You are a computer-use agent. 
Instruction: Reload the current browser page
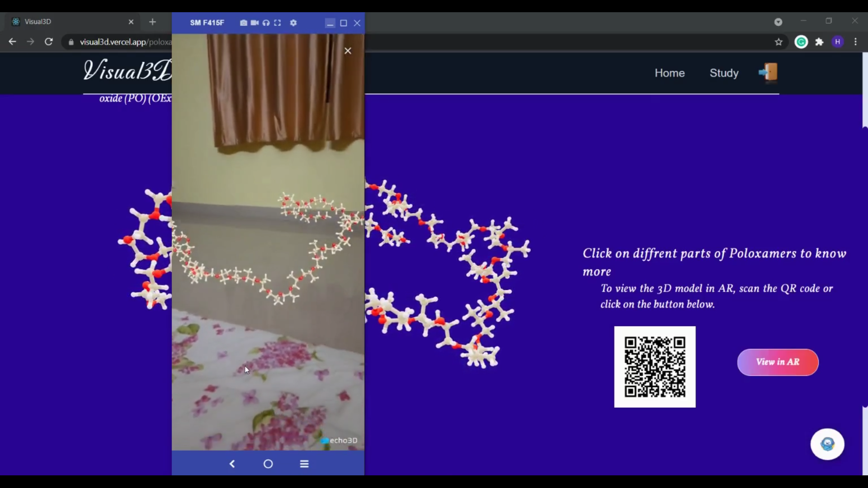click(x=49, y=42)
